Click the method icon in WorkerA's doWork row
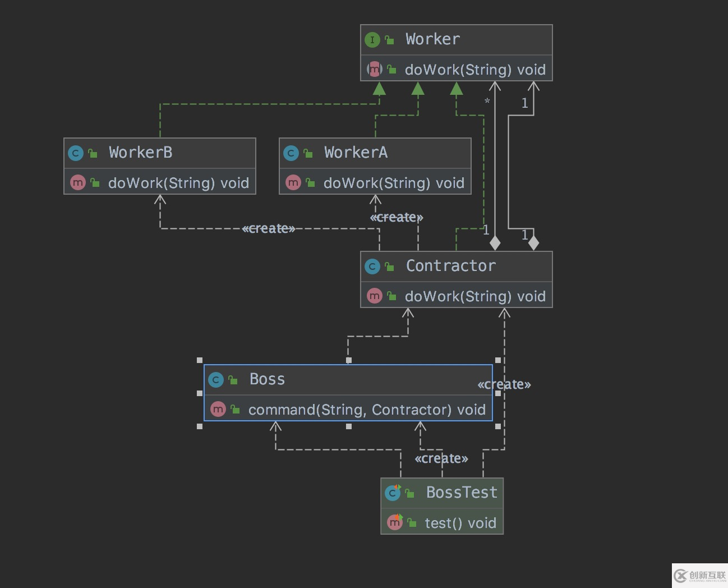Viewport: 728px width, 588px height. point(293,183)
